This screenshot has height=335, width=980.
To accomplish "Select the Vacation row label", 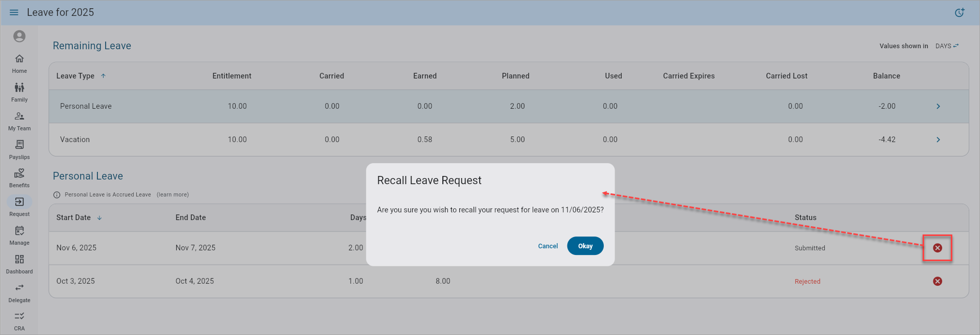I will pyautogui.click(x=75, y=140).
